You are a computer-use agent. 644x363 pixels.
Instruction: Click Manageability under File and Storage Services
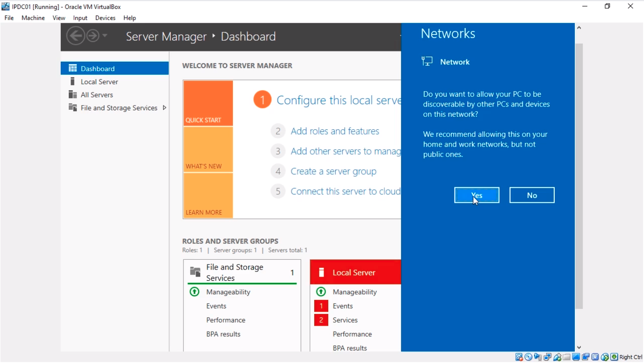pyautogui.click(x=228, y=292)
